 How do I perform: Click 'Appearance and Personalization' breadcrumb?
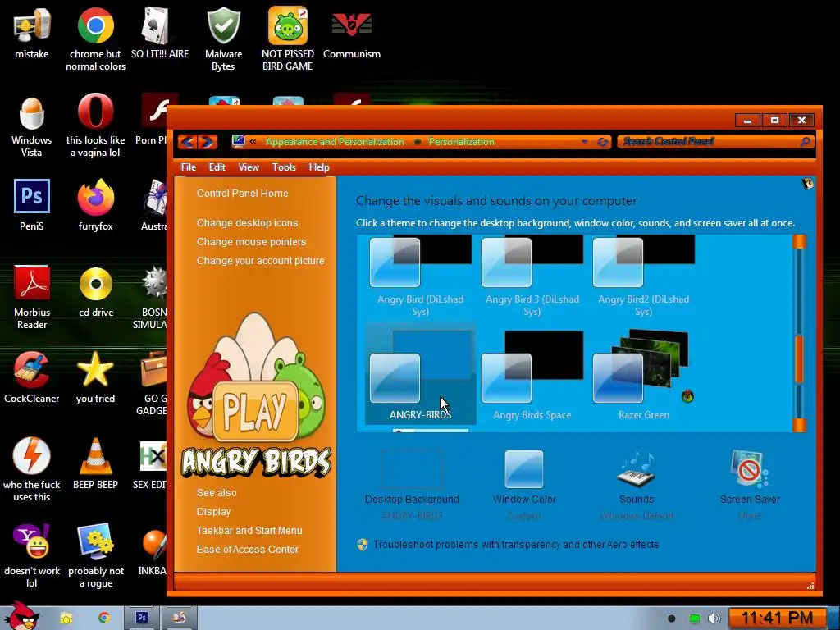tap(335, 142)
